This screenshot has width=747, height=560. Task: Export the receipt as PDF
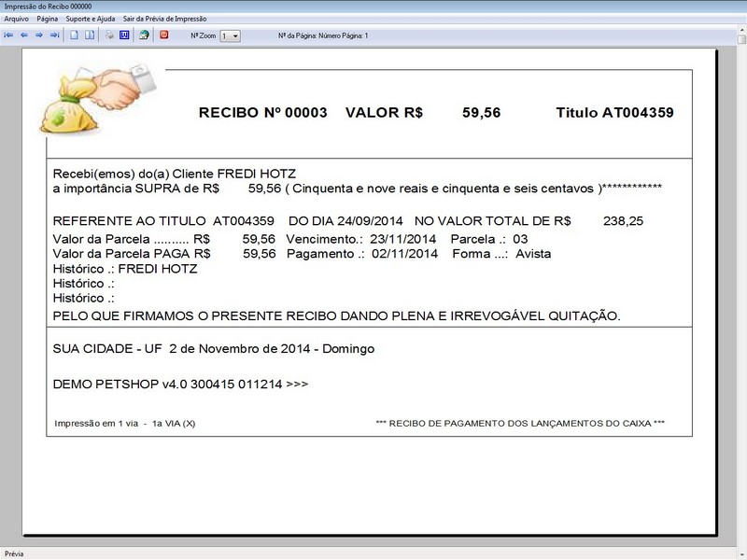point(163,36)
